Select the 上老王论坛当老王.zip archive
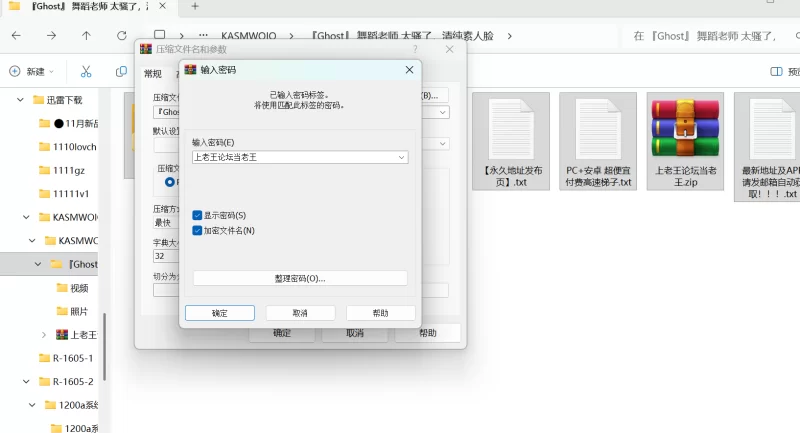The width and height of the screenshot is (800, 433). [685, 141]
